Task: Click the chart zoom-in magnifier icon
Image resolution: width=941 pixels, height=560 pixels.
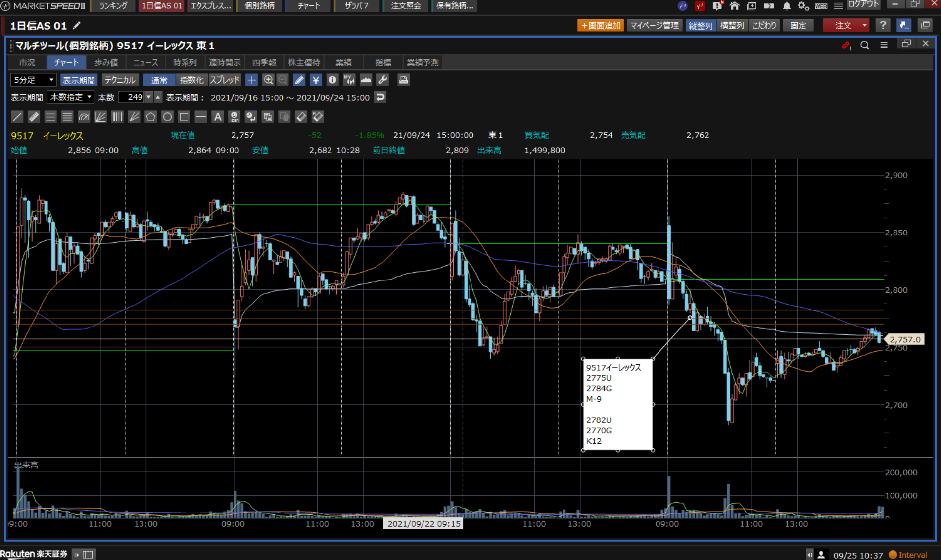Action: coord(268,80)
